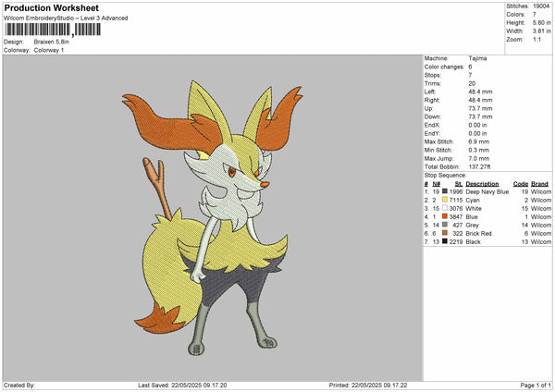Select the Height value '5.80 in'

pos(541,22)
